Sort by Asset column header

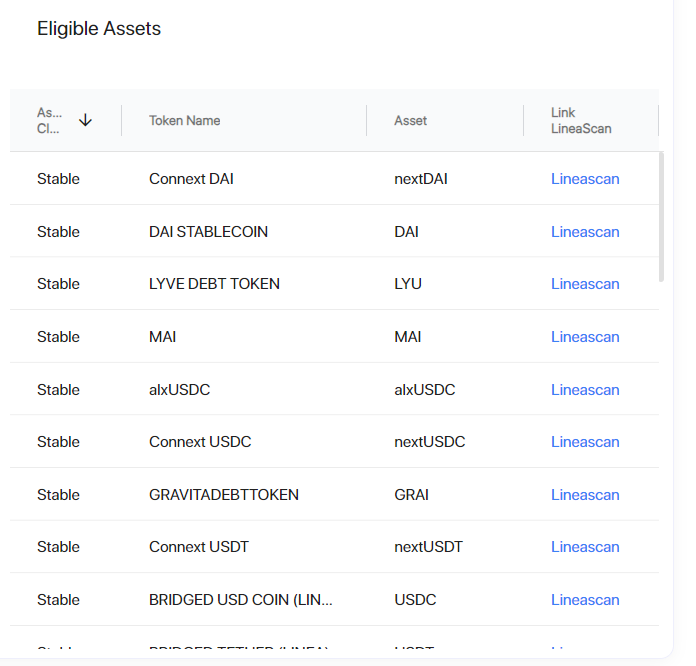410,120
